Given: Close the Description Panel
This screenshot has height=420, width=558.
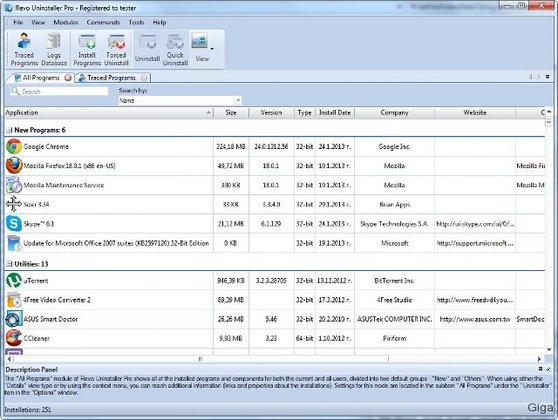Looking at the screenshot, I should coord(548,369).
